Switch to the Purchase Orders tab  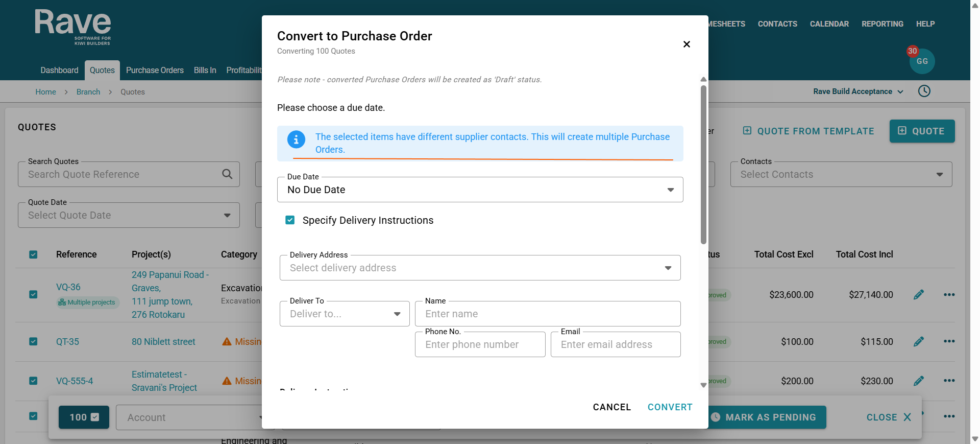tap(155, 71)
